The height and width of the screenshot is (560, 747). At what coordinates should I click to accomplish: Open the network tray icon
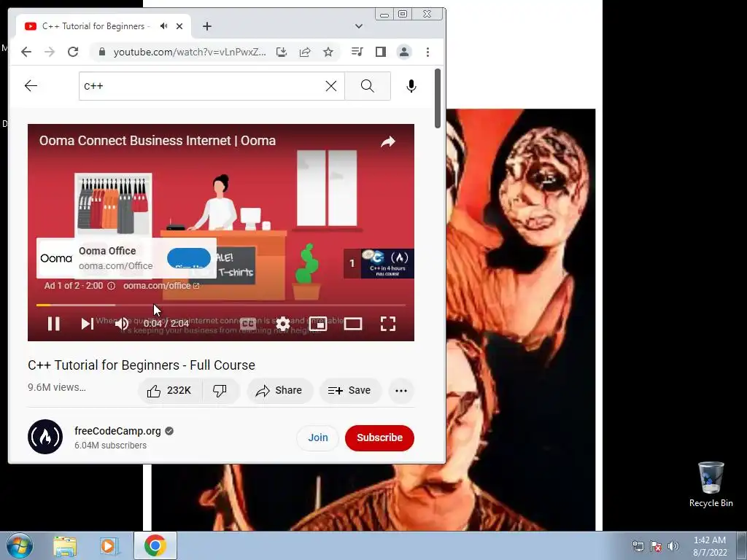[x=638, y=546]
